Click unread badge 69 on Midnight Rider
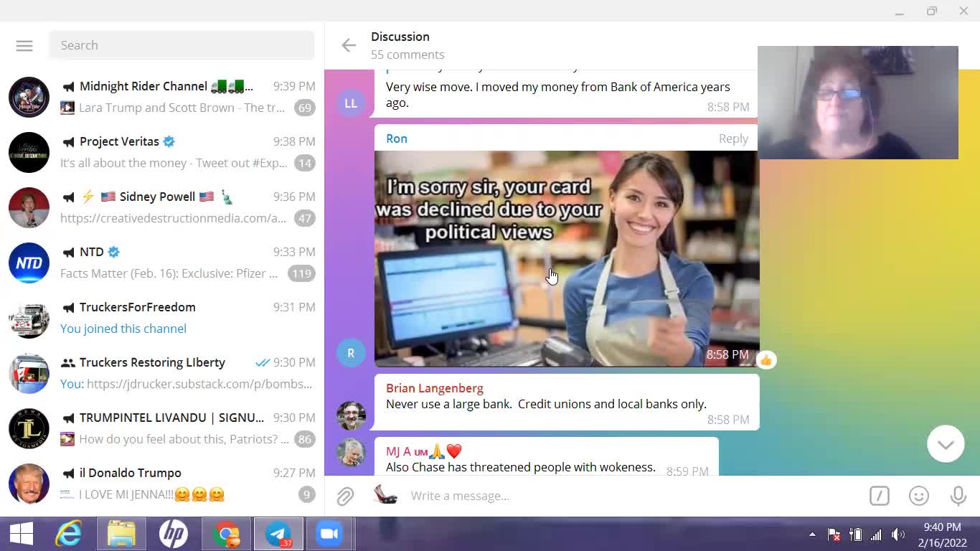 (305, 108)
